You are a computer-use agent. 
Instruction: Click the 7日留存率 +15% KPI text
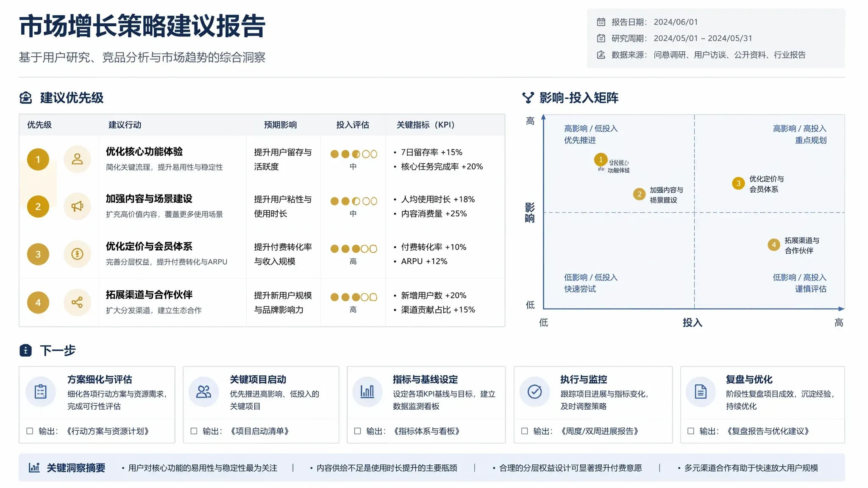[x=431, y=152]
